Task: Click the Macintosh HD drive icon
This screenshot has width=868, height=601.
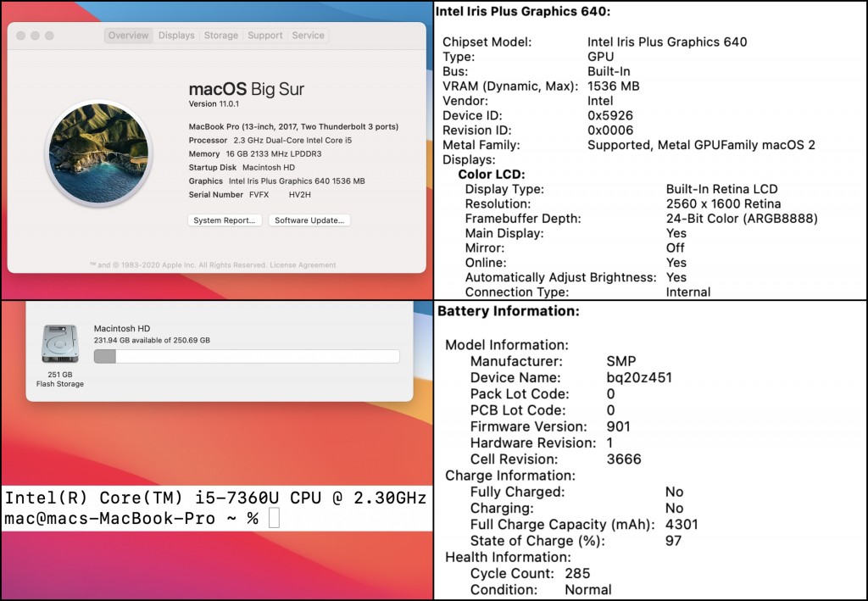Action: coord(60,343)
